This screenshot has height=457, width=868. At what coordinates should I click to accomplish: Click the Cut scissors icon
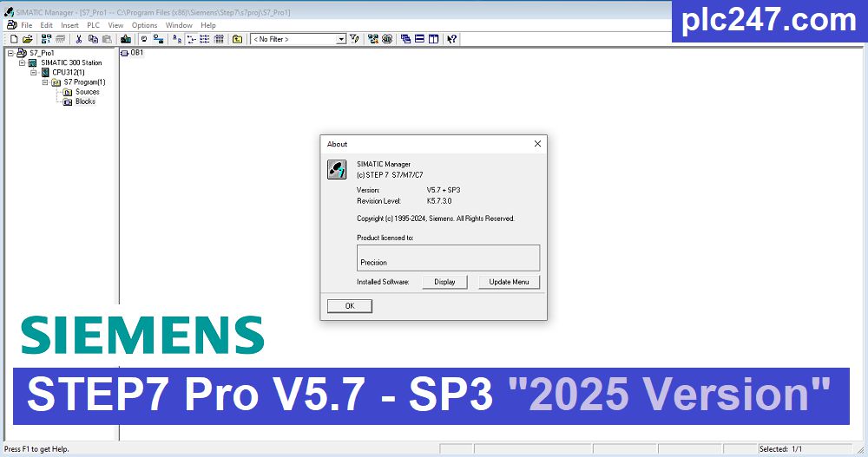pos(79,39)
